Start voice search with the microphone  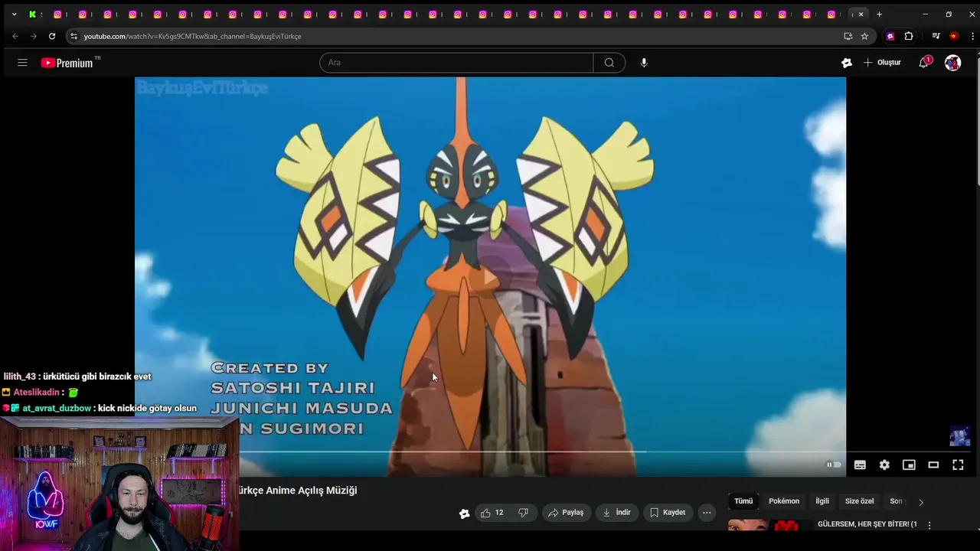click(644, 63)
